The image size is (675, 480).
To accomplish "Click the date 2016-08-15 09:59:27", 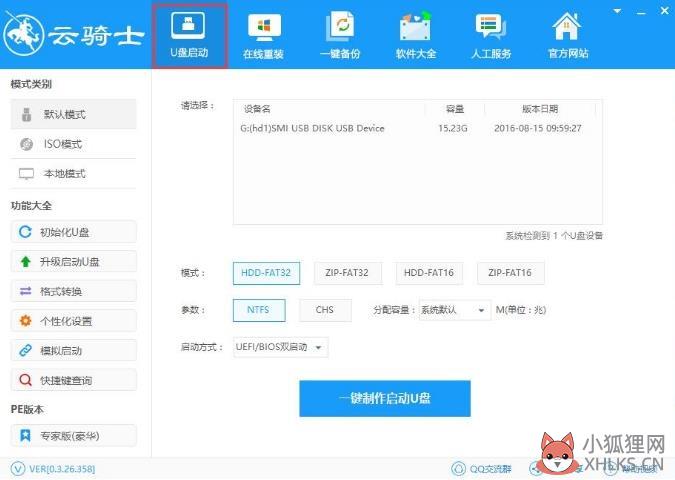I will click(538, 128).
